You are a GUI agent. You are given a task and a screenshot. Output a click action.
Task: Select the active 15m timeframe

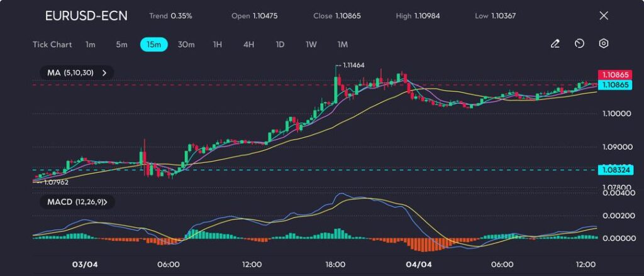pos(153,45)
